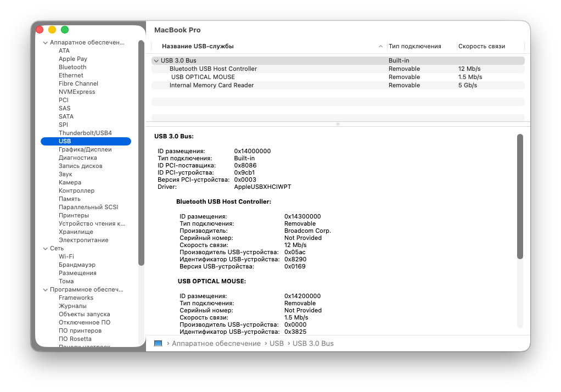Open Frameworks in the sidebar
Viewport: 561px width, 392px height.
point(76,298)
